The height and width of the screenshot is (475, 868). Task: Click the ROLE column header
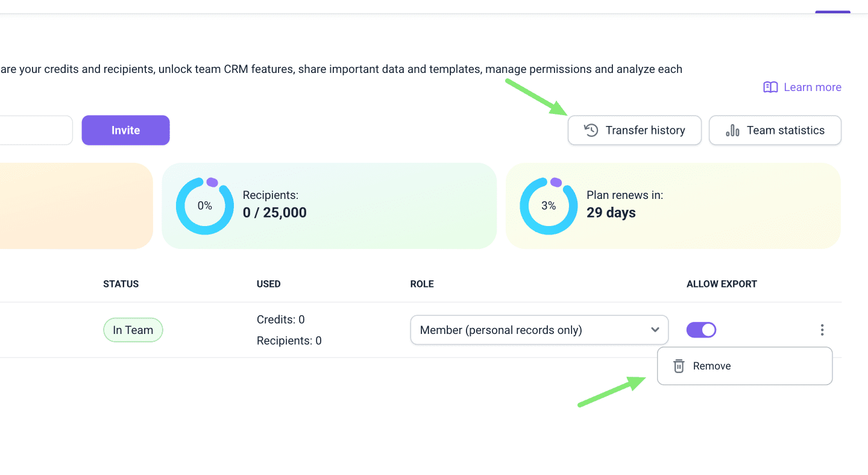point(422,284)
